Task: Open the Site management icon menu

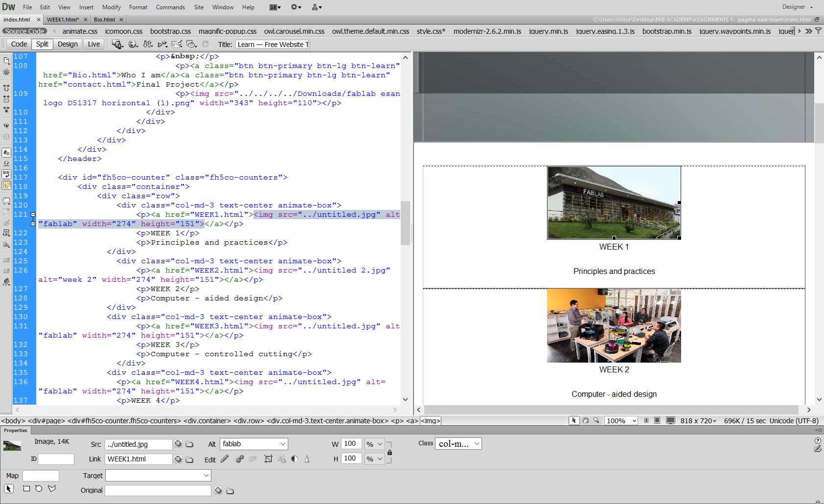Action: 317,7
